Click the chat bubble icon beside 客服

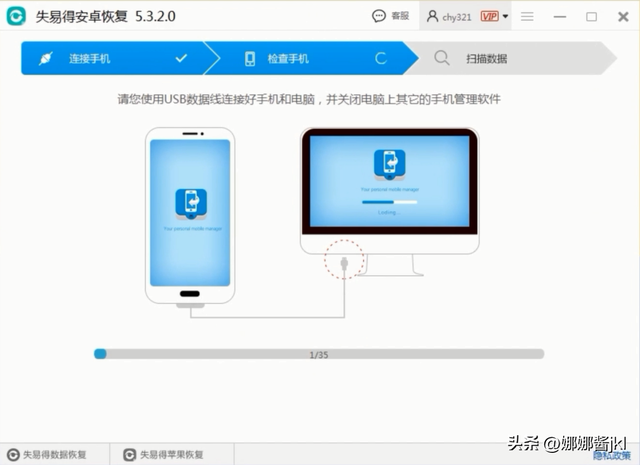click(379, 16)
